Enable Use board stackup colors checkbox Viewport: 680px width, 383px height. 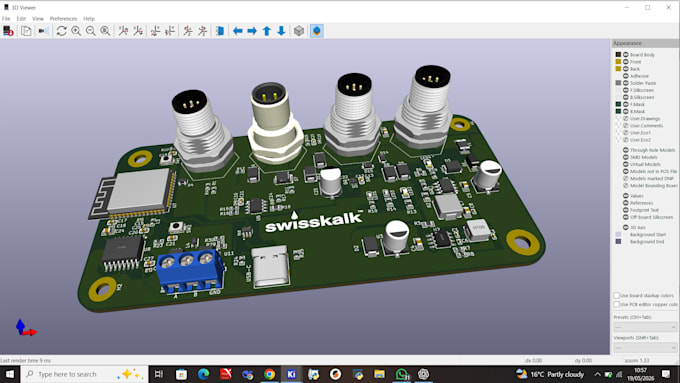coord(616,295)
